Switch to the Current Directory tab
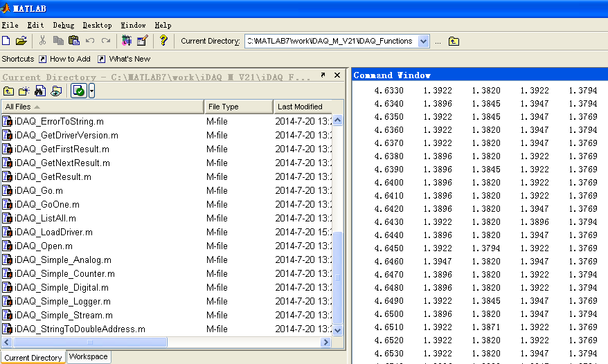 [x=33, y=357]
